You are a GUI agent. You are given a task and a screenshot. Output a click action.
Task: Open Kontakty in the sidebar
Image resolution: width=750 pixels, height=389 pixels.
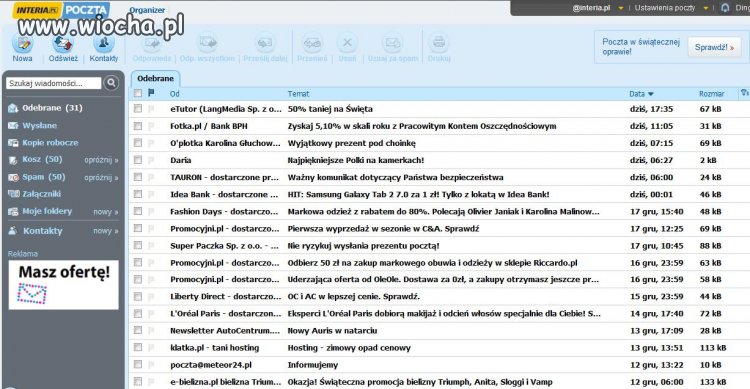click(x=43, y=231)
